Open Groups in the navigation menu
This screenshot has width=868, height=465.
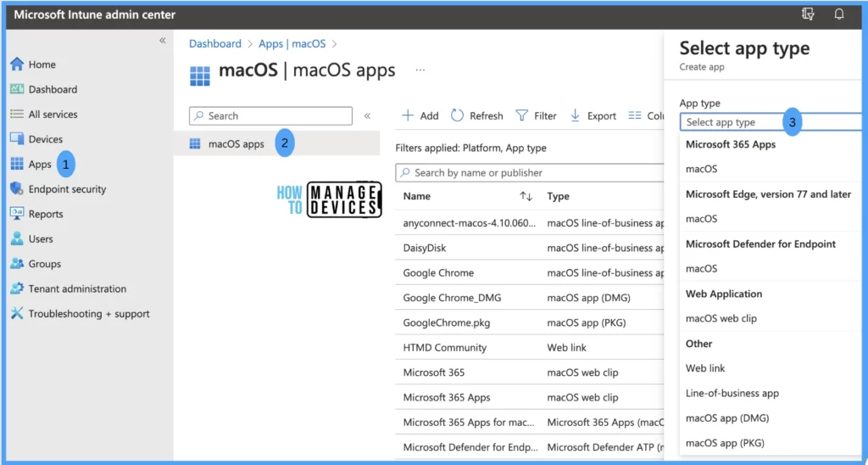pyautogui.click(x=45, y=264)
